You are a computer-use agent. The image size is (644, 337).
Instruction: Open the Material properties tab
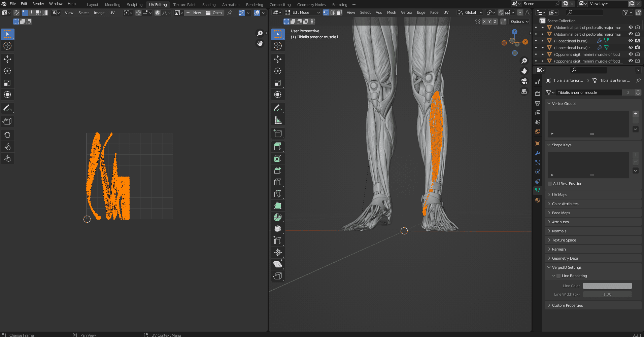(538, 200)
